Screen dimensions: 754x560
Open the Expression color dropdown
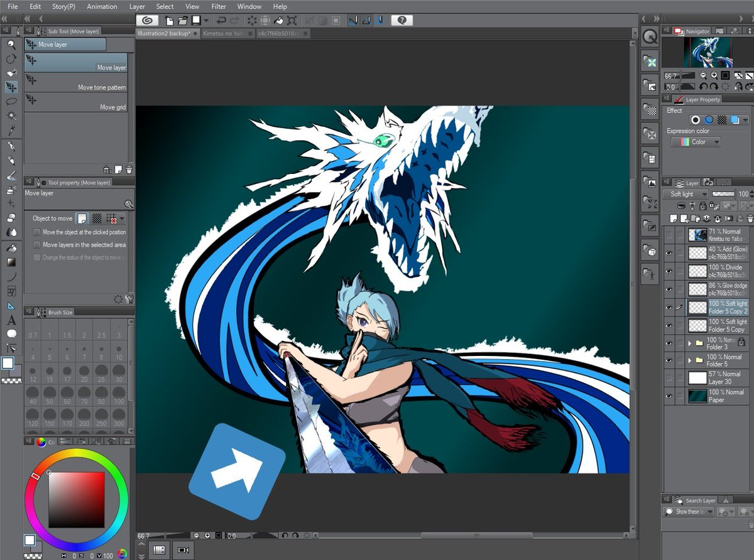click(696, 142)
